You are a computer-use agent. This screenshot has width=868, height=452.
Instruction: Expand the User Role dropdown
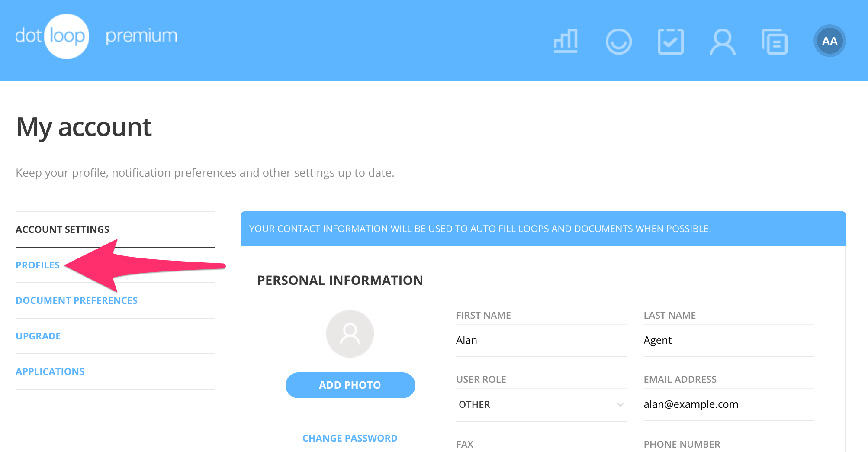tap(540, 404)
